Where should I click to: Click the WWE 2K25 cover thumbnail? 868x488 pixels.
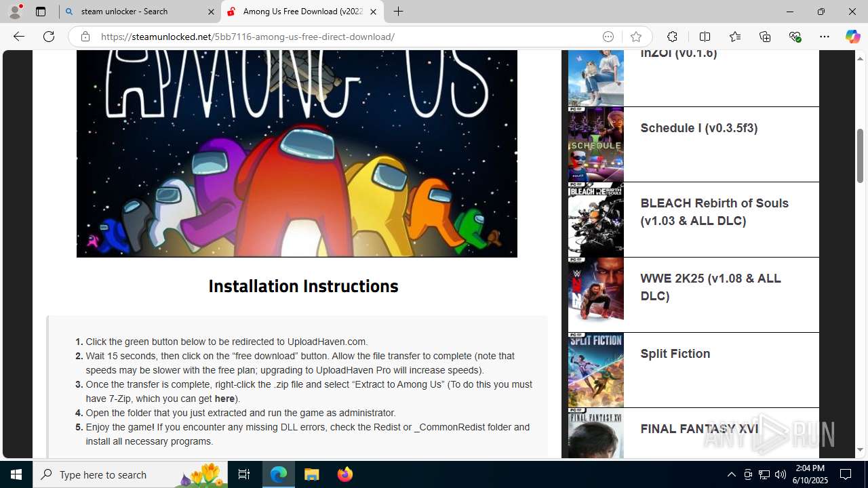[x=595, y=294]
